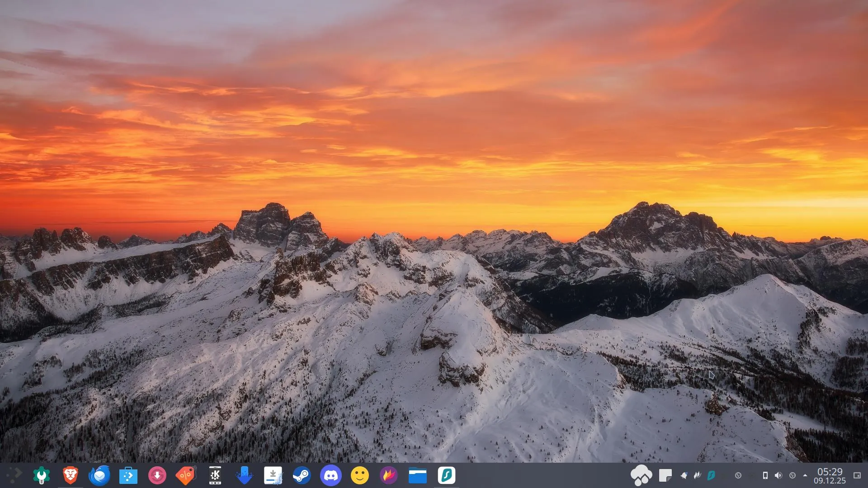Expand hidden system tray icons arrow
This screenshot has height=488, width=868.
click(x=805, y=475)
